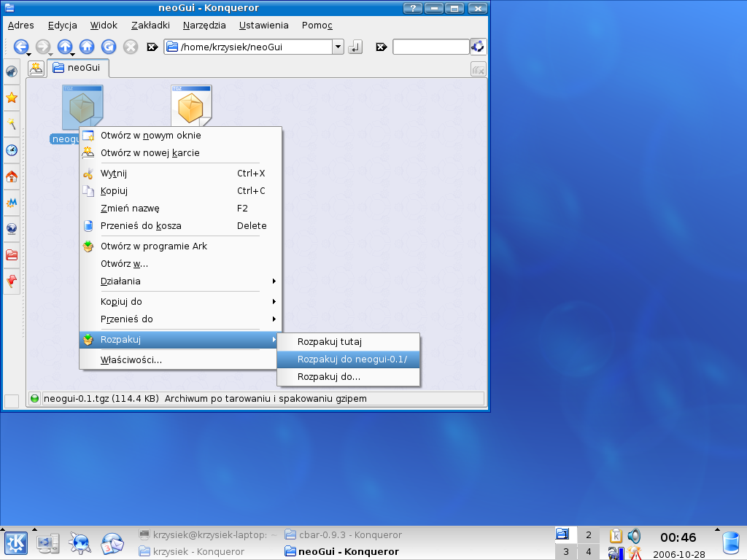The width and height of the screenshot is (747, 560).
Task: Open the Narzędzia menu
Action: [204, 26]
